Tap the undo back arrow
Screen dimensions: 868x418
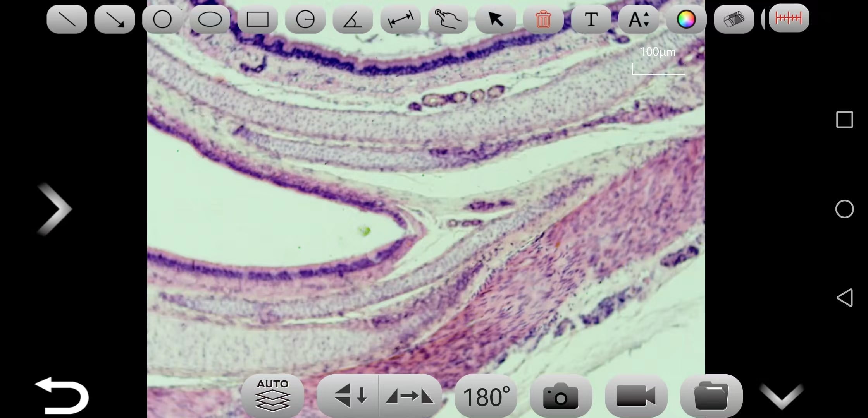62,395
